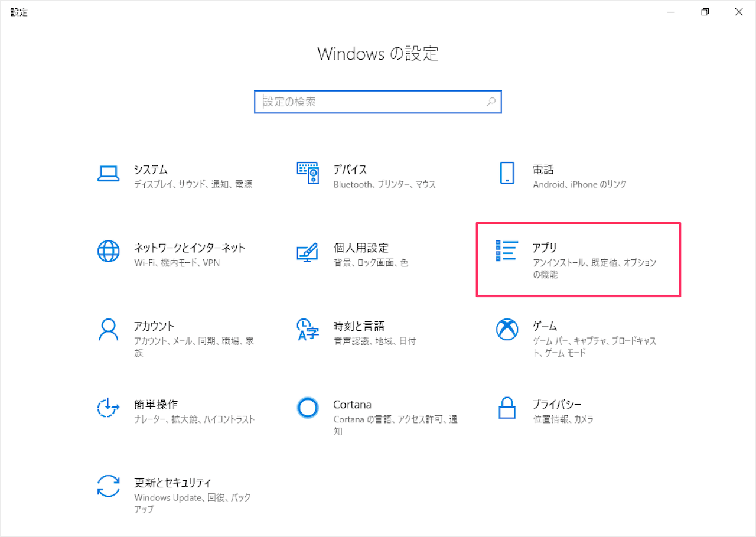Open the ゲーム Xbox icon
The image size is (756, 537).
(x=507, y=330)
